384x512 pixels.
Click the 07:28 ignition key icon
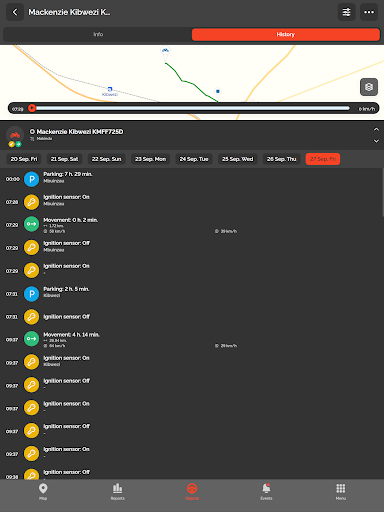(x=31, y=202)
